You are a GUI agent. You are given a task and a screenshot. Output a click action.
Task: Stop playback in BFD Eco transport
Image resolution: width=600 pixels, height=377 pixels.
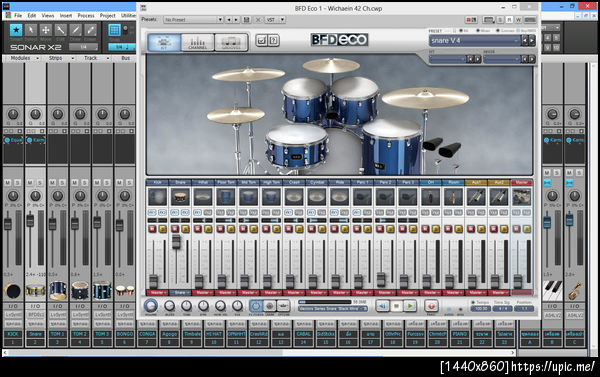click(x=396, y=306)
